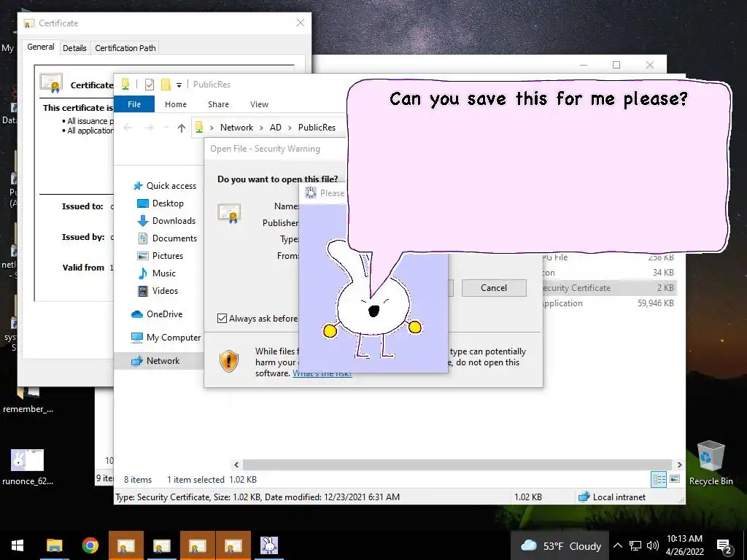The width and height of the screenshot is (747, 560).
Task: Switch to Large icons view in Explorer
Action: coord(675,479)
